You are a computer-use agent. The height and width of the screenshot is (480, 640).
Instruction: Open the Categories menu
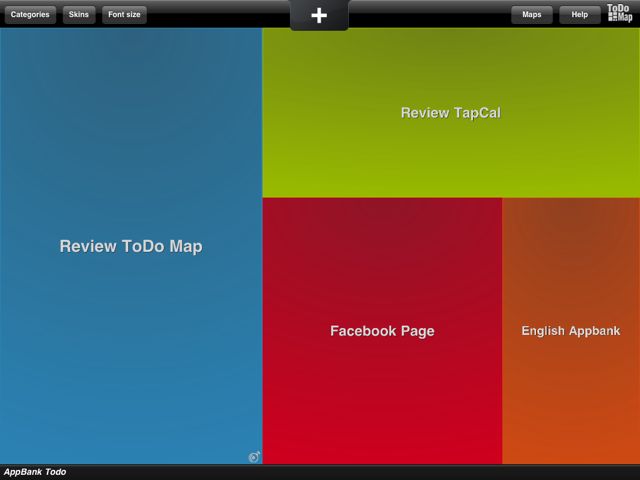coord(30,15)
